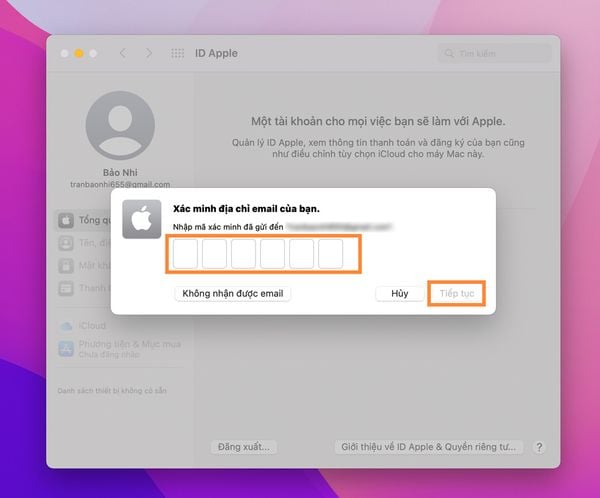The width and height of the screenshot is (600, 498).
Task: Click the question mark help button
Action: (x=539, y=447)
